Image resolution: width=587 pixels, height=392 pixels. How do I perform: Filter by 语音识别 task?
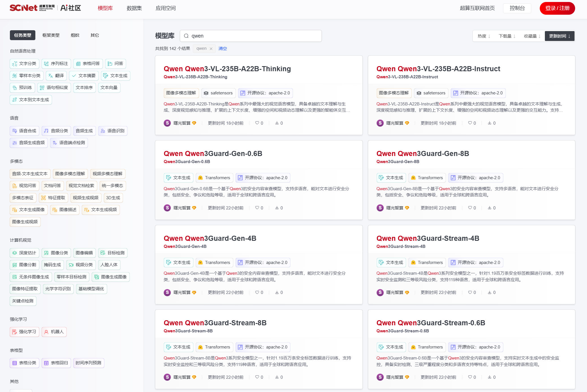click(x=113, y=131)
